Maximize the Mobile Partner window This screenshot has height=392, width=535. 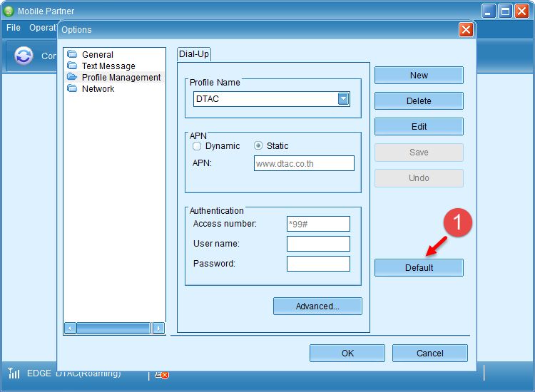[505, 11]
